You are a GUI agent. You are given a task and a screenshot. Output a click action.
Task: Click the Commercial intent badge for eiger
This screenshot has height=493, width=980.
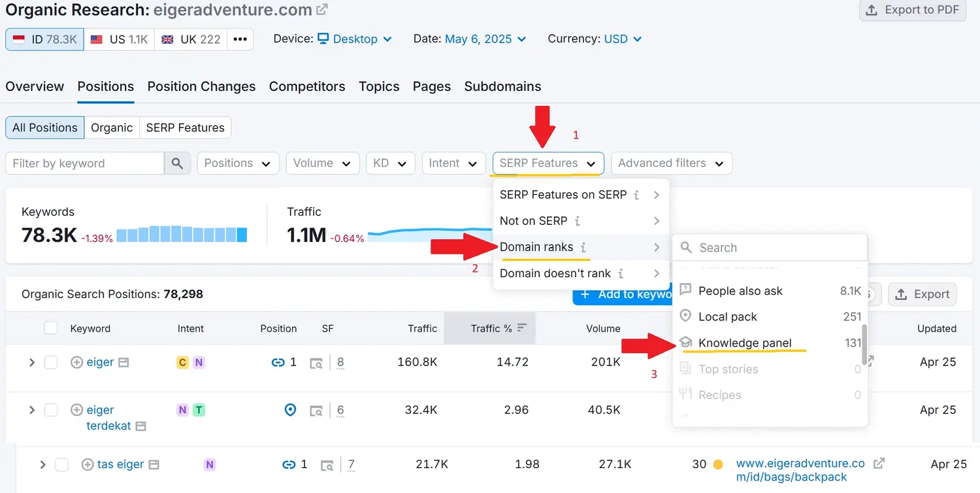tap(182, 362)
